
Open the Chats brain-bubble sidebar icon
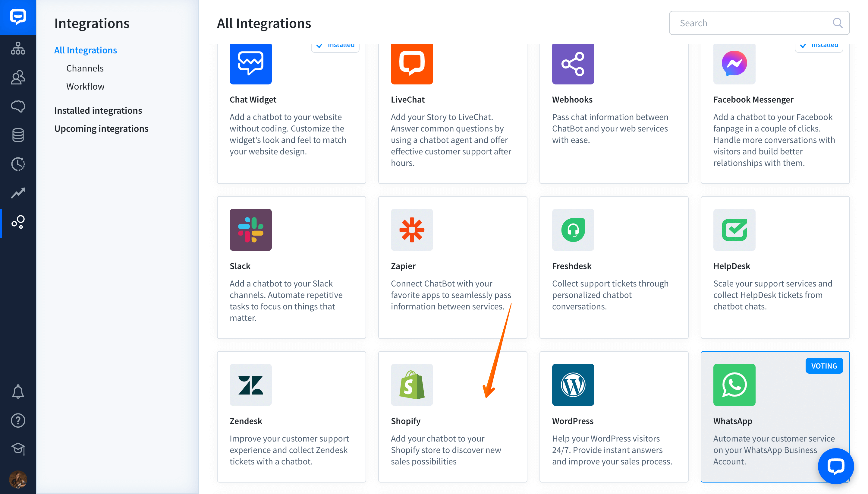[x=18, y=106]
